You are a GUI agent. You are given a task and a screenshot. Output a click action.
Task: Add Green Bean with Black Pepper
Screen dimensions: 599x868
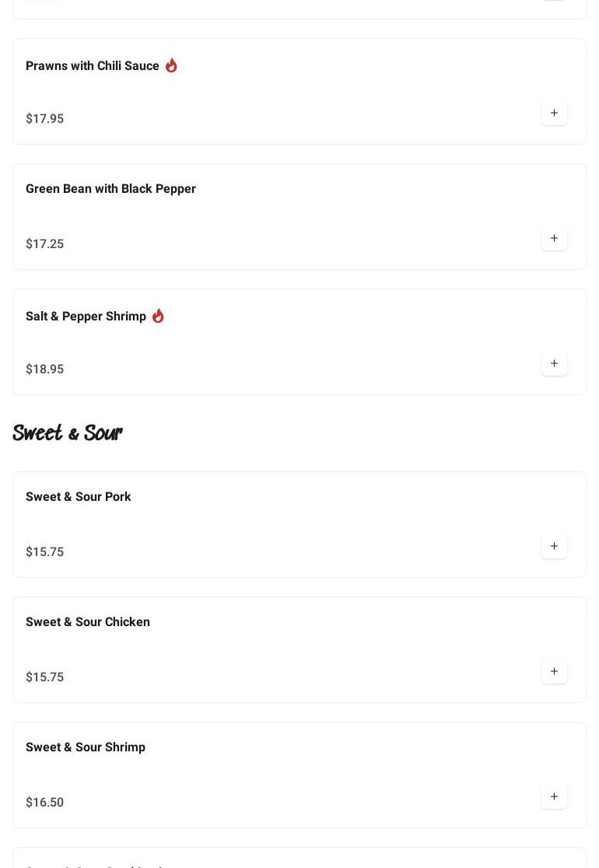[554, 238]
